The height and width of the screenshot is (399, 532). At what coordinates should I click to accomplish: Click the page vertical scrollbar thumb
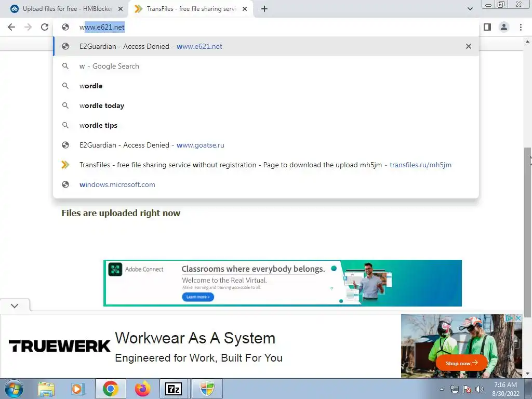[x=528, y=232]
